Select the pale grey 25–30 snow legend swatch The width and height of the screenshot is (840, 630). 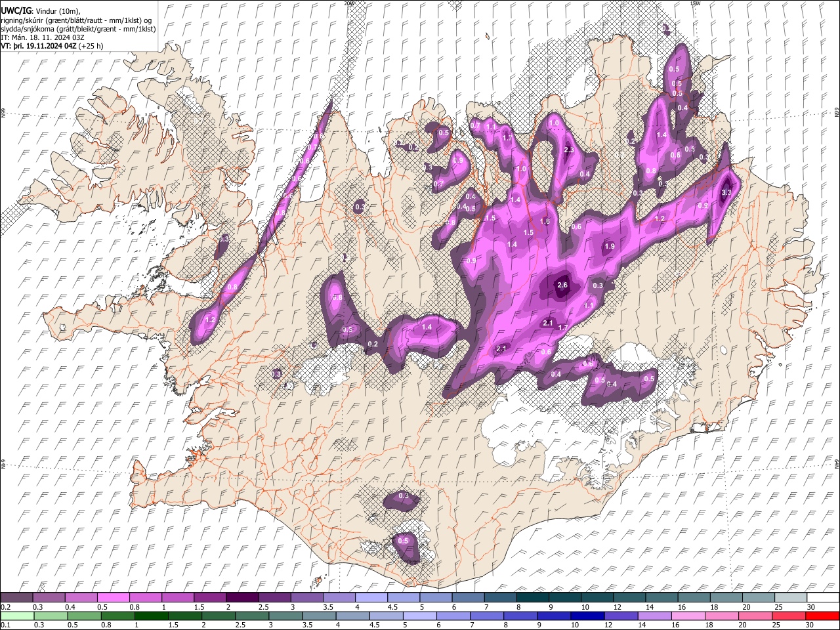pos(791,598)
